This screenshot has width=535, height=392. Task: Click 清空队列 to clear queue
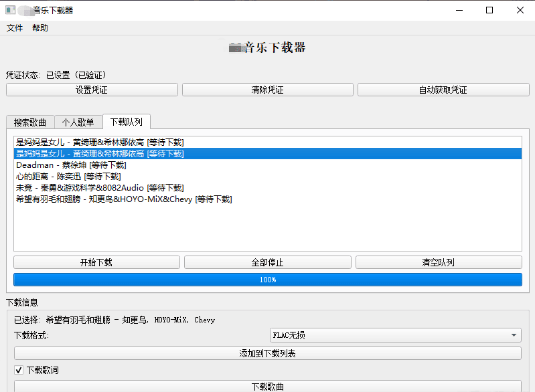(439, 262)
